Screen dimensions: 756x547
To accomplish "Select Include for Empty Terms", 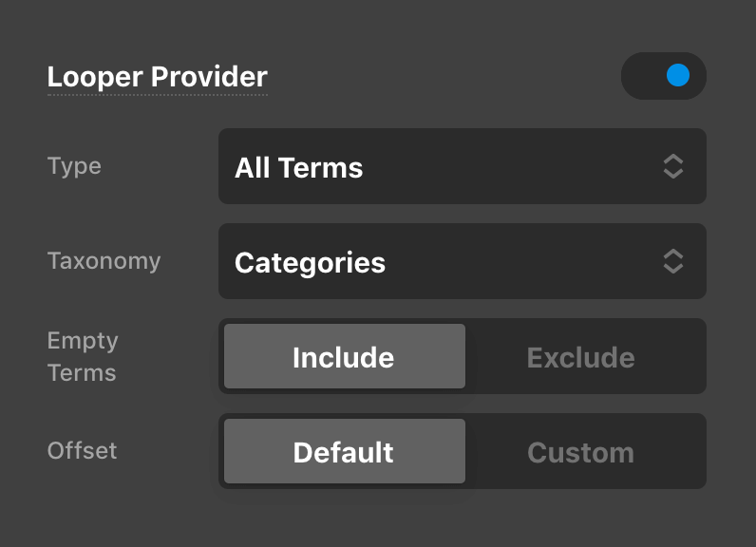I will (344, 357).
